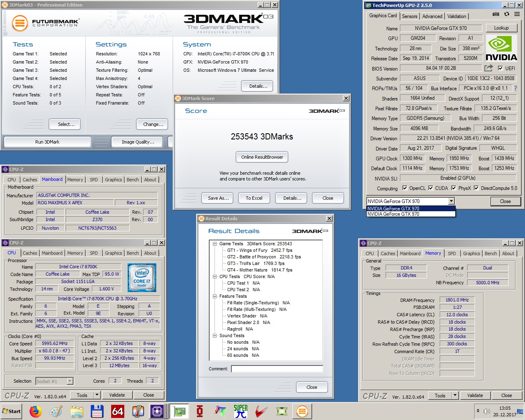
Task: Open the GPU-Z hamburger menu icon
Action: [x=517, y=14]
